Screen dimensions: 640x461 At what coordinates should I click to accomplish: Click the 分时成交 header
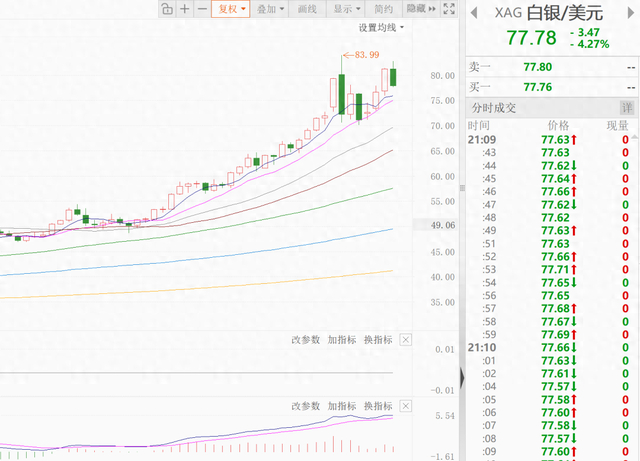[x=493, y=108]
